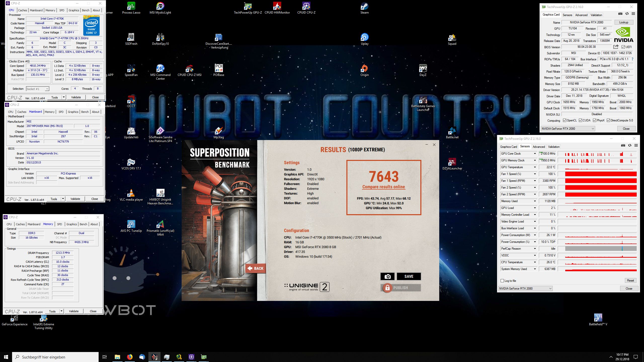Open Battlefield V desktop icon
Image resolution: width=644 pixels, height=362 pixels.
coord(598,320)
